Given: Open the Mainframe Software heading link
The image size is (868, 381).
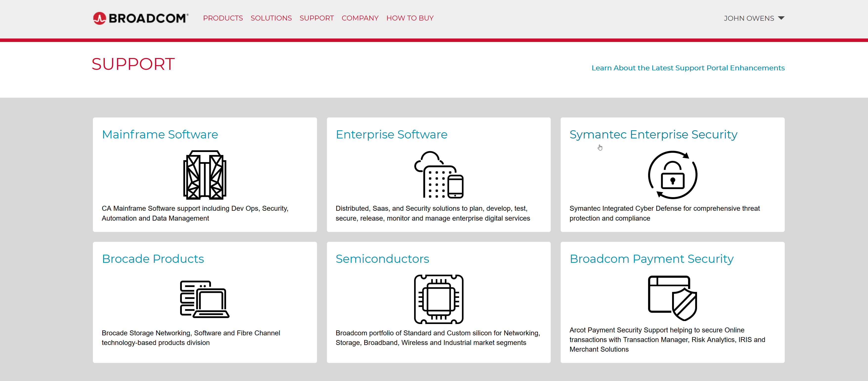Looking at the screenshot, I should 160,134.
